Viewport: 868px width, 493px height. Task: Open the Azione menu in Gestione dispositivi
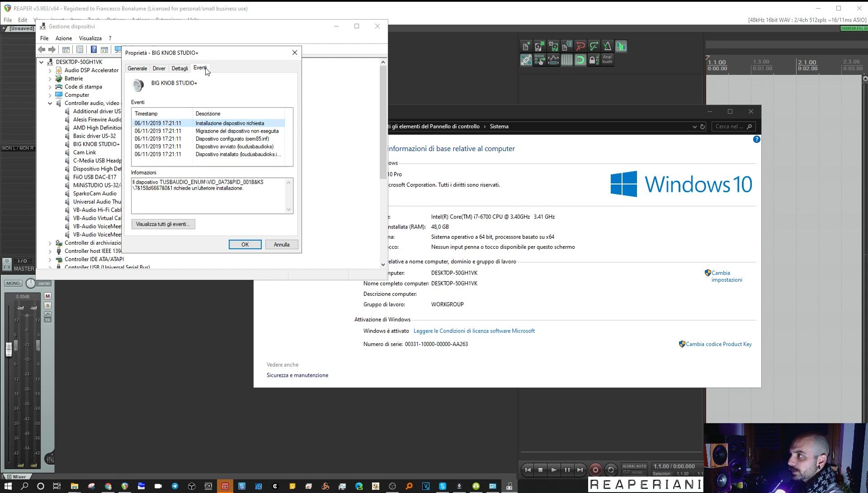pyautogui.click(x=64, y=38)
